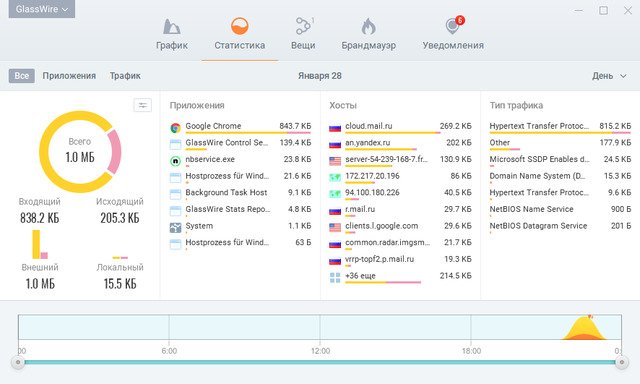Click the graph mountain icon above График
This screenshot has width=640, height=384.
(172, 27)
